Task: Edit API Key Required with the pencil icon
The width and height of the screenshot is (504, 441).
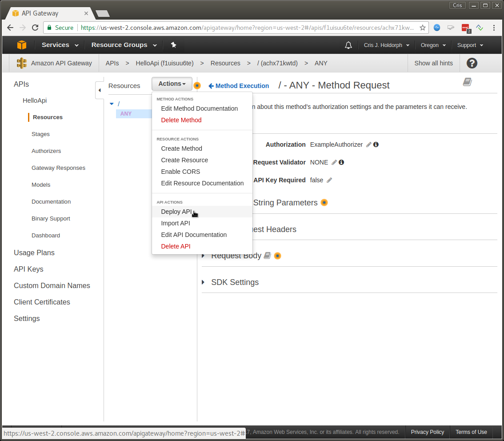Action: coord(329,180)
